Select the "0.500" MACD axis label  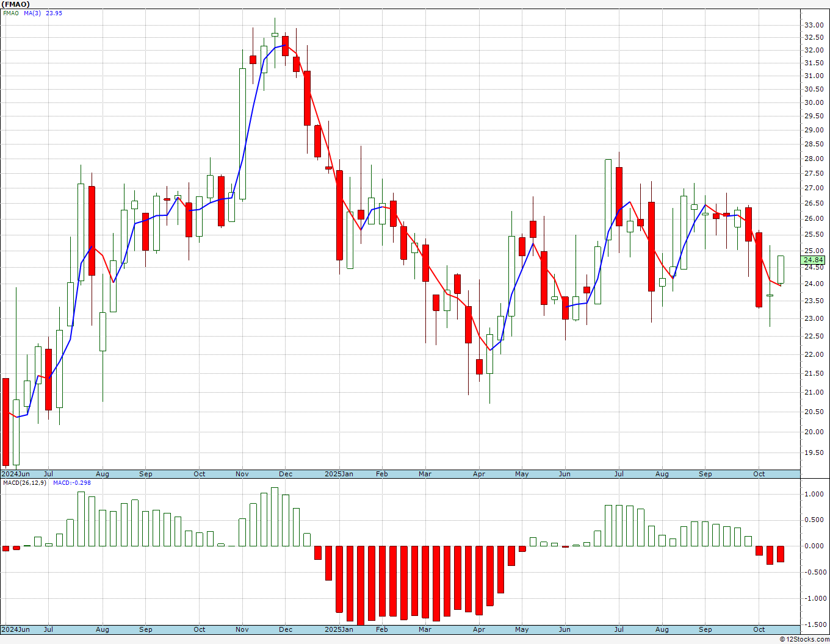814,520
